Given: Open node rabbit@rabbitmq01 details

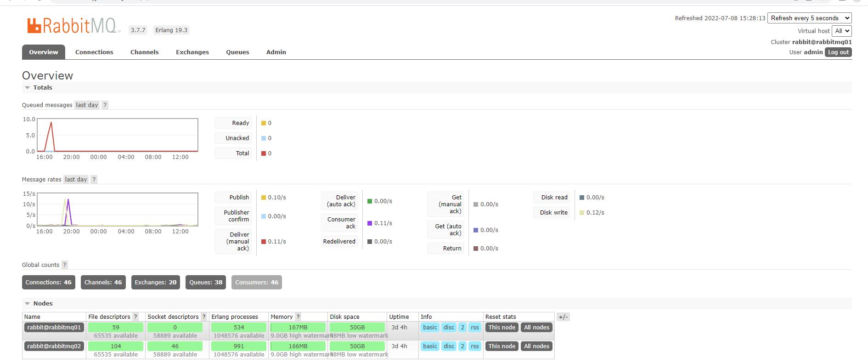Looking at the screenshot, I should coord(54,327).
